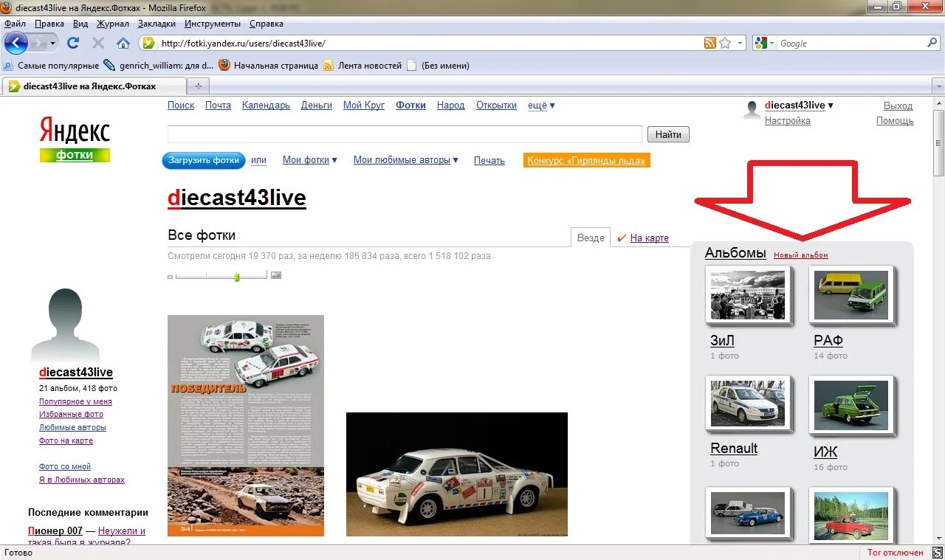Reload the page with the refresh icon

pos(72,43)
